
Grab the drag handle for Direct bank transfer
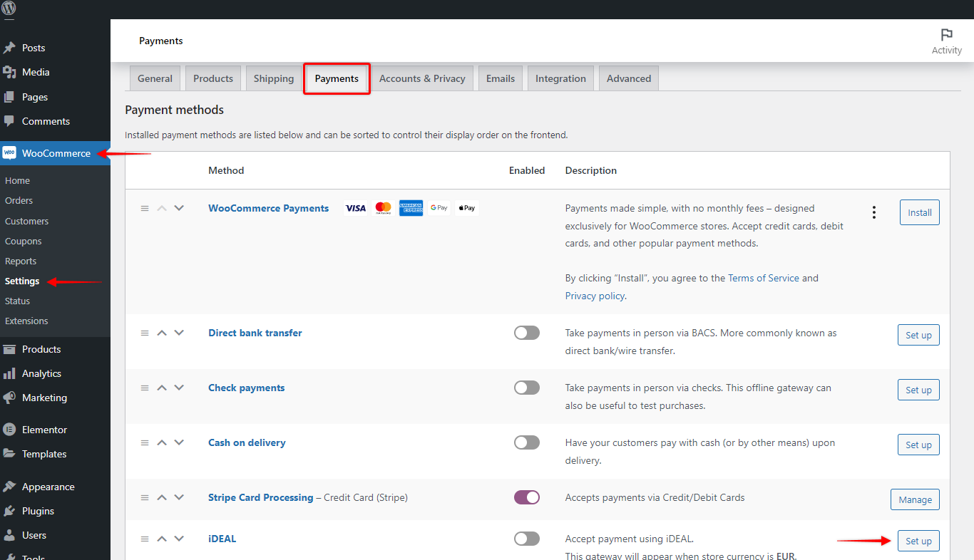click(x=145, y=333)
